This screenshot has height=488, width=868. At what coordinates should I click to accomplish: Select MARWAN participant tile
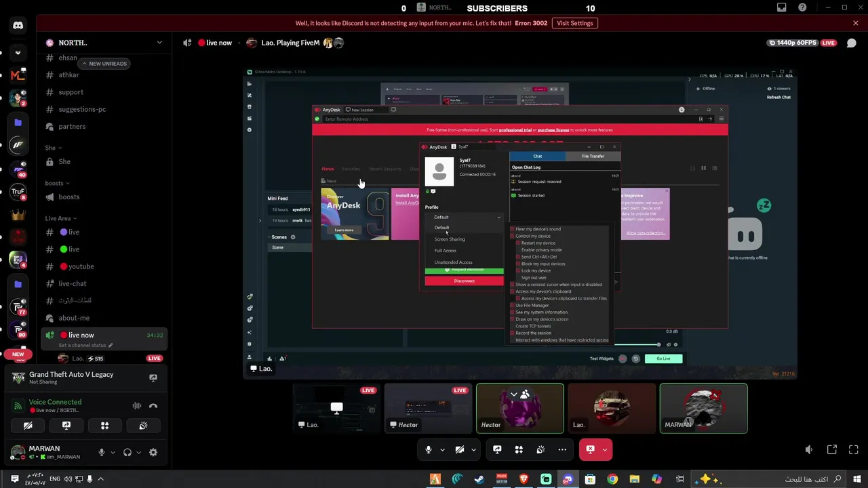pyautogui.click(x=703, y=408)
